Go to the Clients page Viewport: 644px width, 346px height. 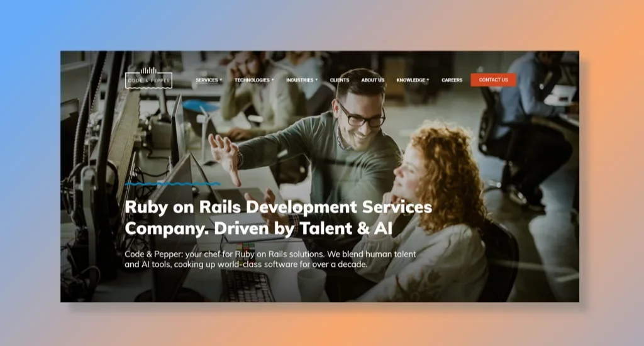click(340, 80)
